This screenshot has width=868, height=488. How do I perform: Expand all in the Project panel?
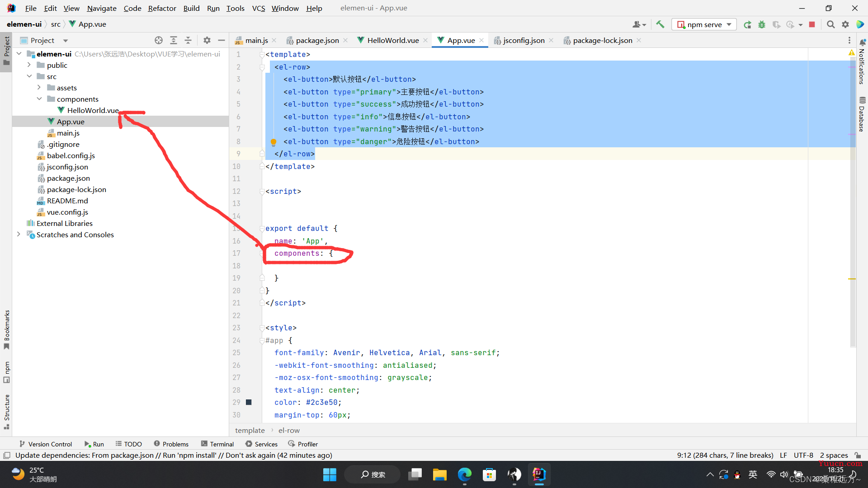(174, 40)
